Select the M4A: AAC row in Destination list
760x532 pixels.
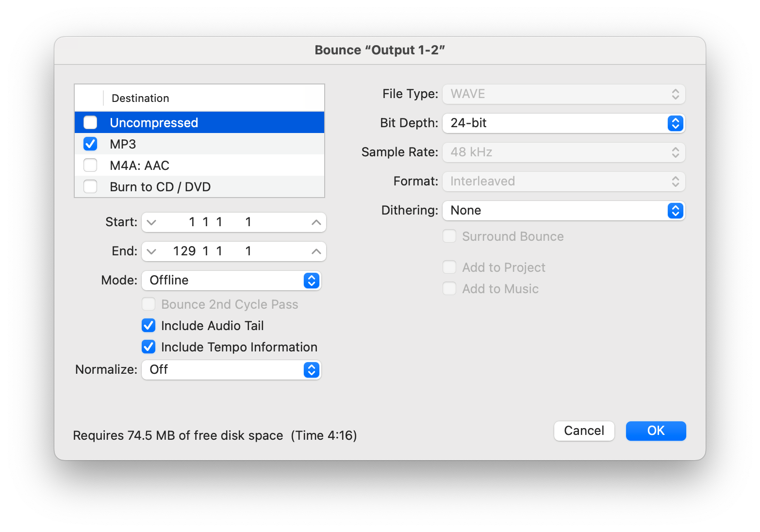pos(199,165)
